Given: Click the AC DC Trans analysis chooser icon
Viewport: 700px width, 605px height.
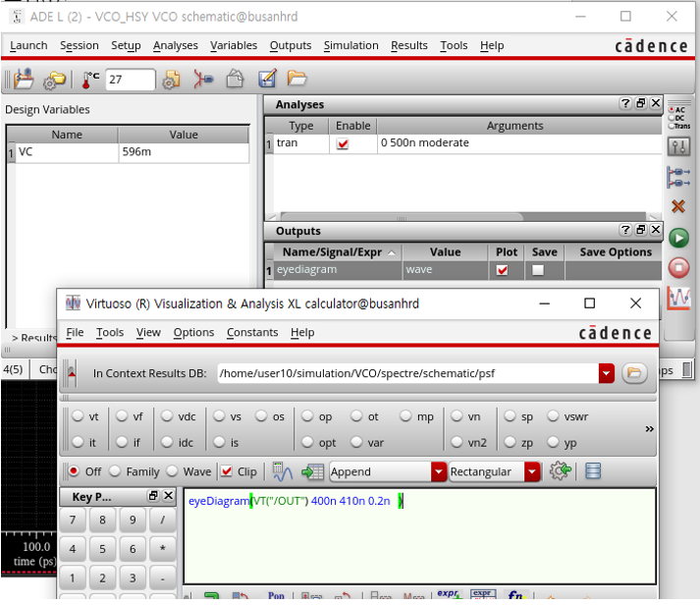Looking at the screenshot, I should click(678, 118).
